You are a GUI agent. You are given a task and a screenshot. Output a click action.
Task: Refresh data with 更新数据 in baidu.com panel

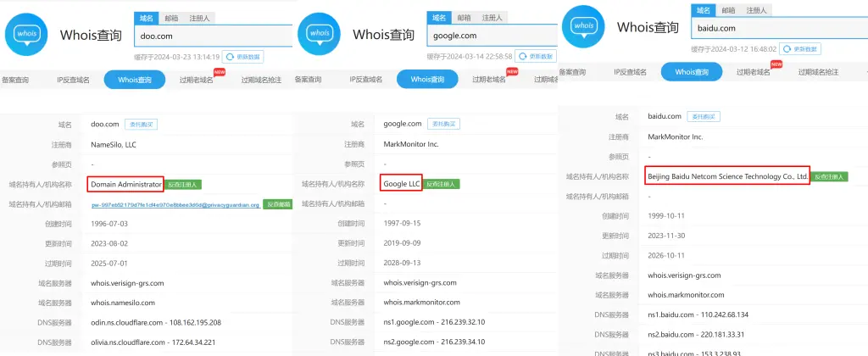800,48
